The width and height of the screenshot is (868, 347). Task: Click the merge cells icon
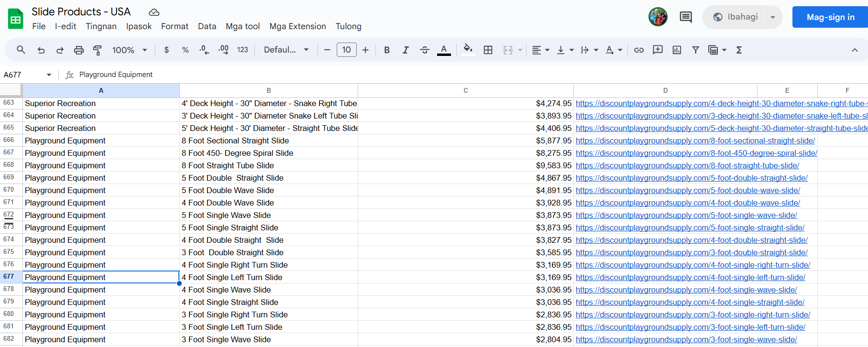pyautogui.click(x=508, y=50)
